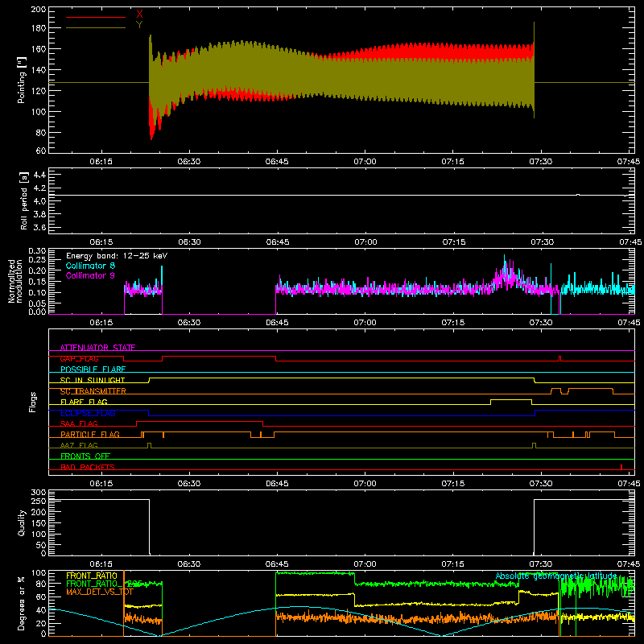Click the 07:00 tick under Flags plot
The width and height of the screenshot is (644, 644).
[x=365, y=484]
